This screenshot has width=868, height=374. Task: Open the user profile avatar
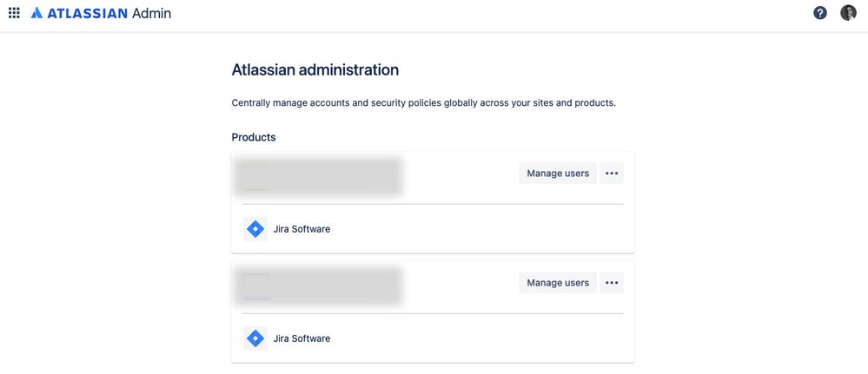pos(848,13)
